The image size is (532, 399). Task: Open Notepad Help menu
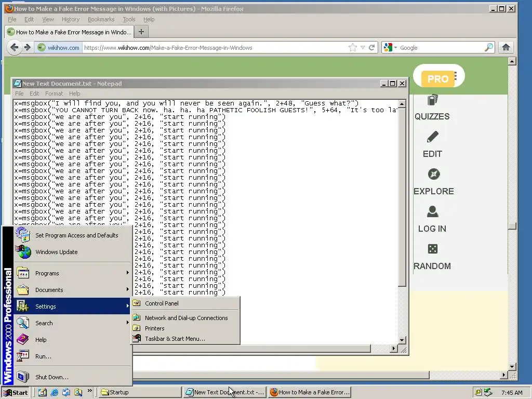coord(75,94)
